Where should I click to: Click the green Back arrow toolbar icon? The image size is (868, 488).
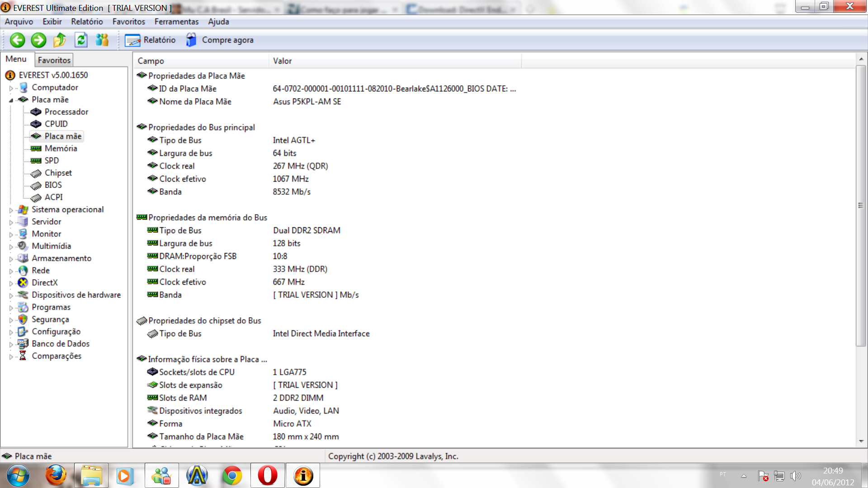(x=18, y=40)
